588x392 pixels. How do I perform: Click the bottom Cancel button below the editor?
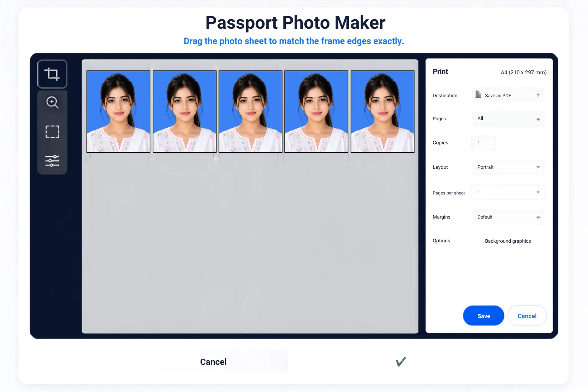tap(213, 362)
